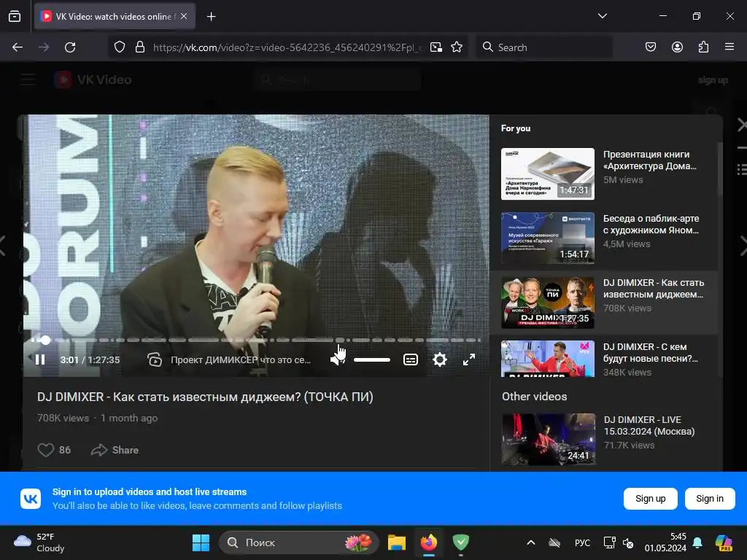Image resolution: width=747 pixels, height=560 pixels.
Task: Toggle video subtitles icon
Action: coord(411,359)
